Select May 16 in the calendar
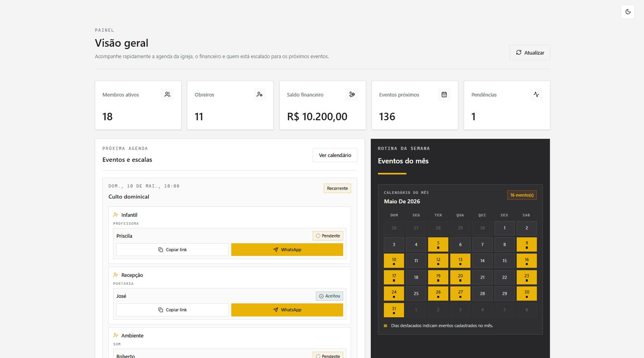 pyautogui.click(x=527, y=261)
